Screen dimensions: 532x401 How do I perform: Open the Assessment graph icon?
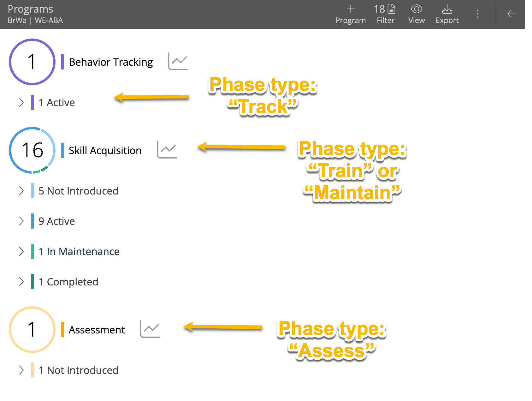(150, 329)
